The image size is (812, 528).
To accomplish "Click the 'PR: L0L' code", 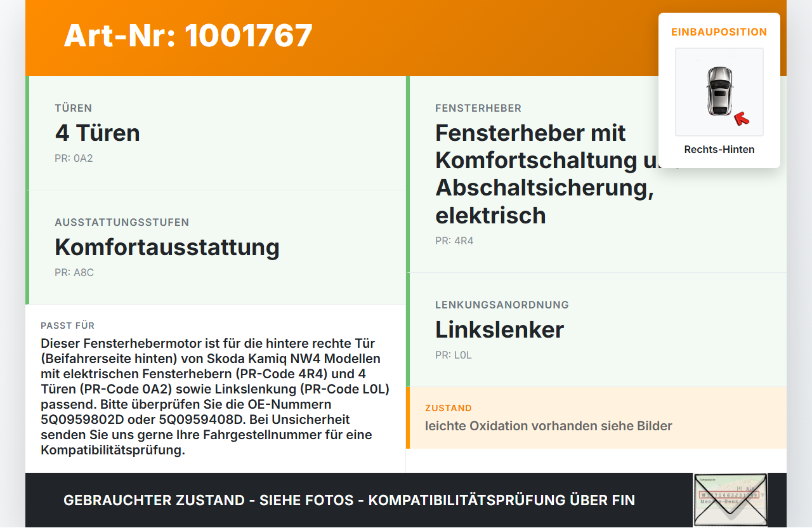I will tap(454, 355).
